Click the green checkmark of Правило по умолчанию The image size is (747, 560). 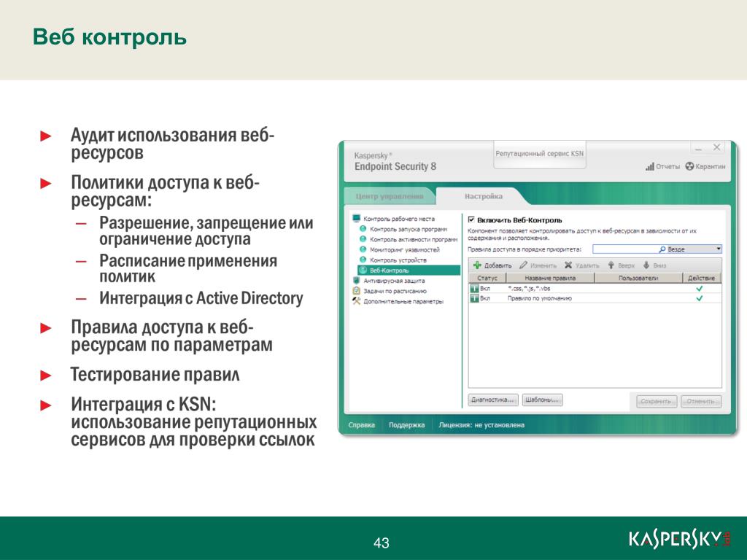coord(700,298)
